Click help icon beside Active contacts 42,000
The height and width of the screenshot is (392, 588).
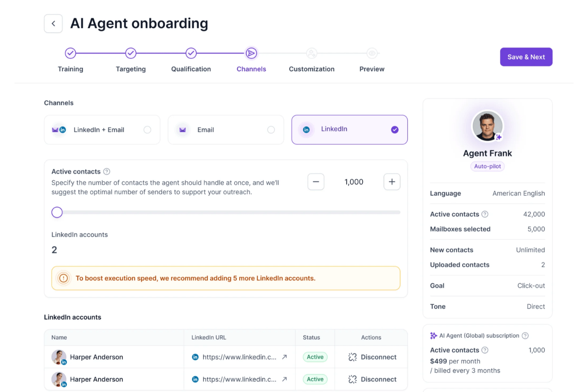pyautogui.click(x=485, y=214)
